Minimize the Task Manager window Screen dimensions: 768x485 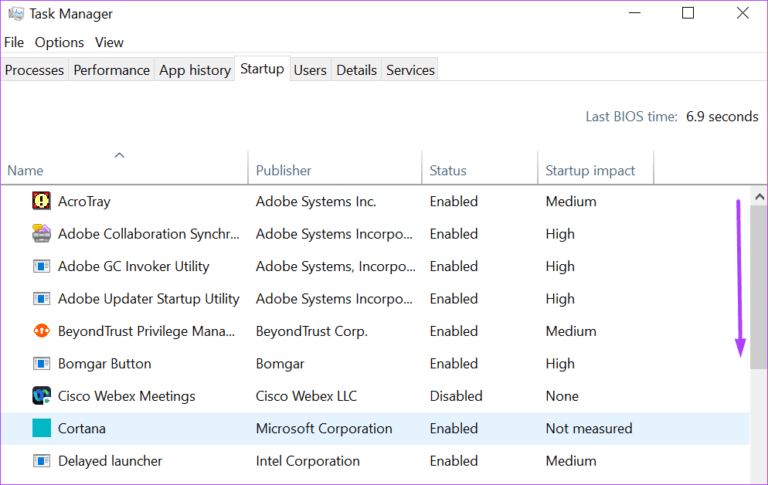[635, 13]
